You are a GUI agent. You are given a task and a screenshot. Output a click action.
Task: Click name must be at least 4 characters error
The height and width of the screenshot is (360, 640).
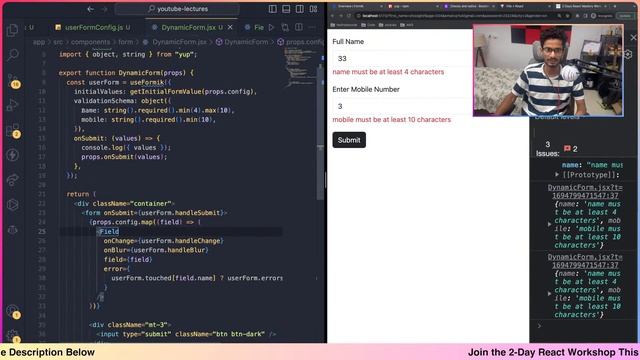[388, 72]
